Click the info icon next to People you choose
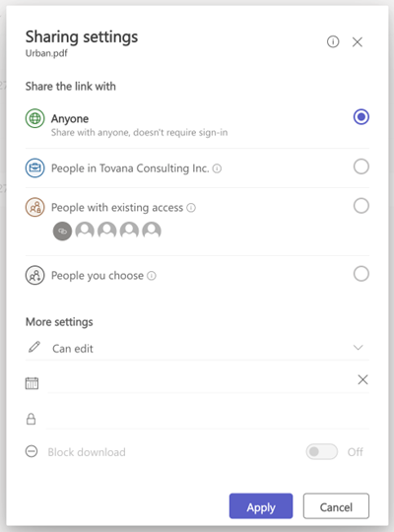Screen dimensions: 394x532 point(152,276)
